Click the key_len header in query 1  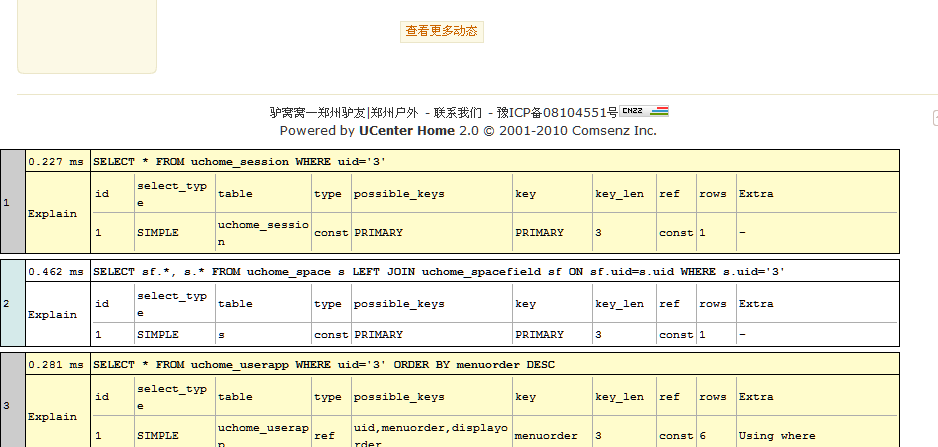619,194
